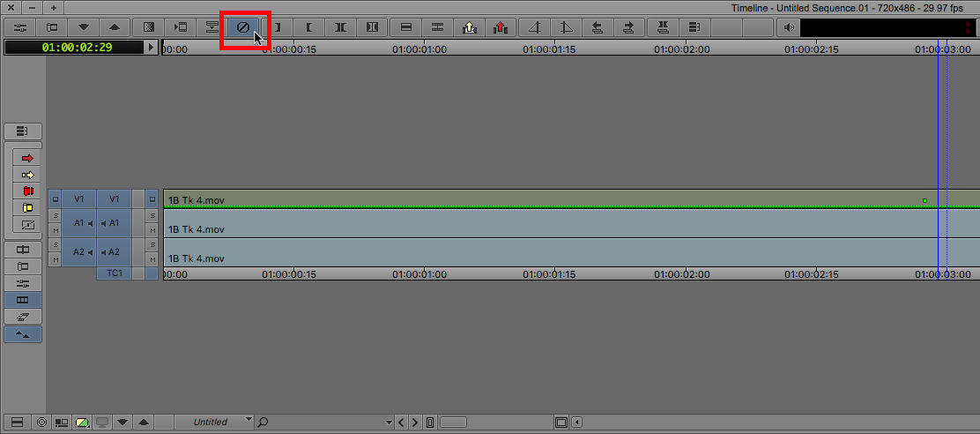This screenshot has height=434, width=980.
Task: Toggle the record V1 track selector
Action: click(114, 198)
